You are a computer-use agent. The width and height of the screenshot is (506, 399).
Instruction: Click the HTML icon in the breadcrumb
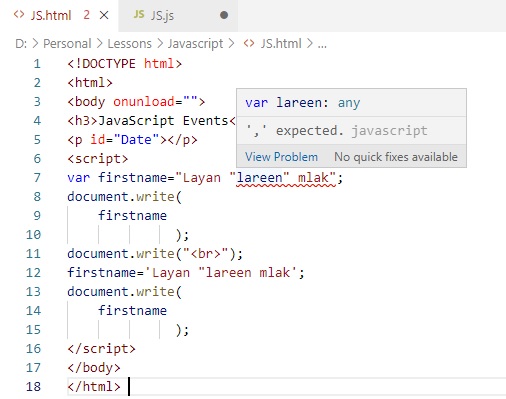pos(249,43)
